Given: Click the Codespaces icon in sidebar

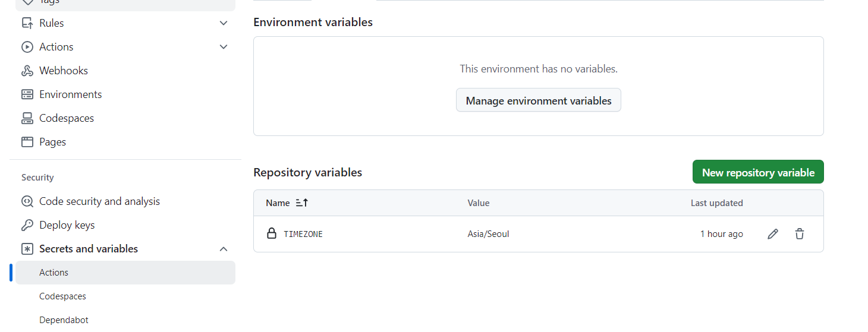Looking at the screenshot, I should pyautogui.click(x=27, y=118).
